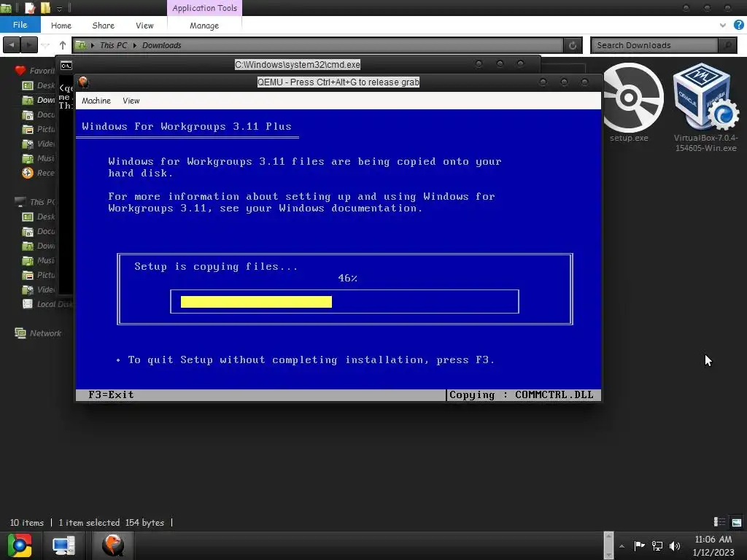Show hidden tray icons arrow
The height and width of the screenshot is (560, 747).
tap(622, 546)
